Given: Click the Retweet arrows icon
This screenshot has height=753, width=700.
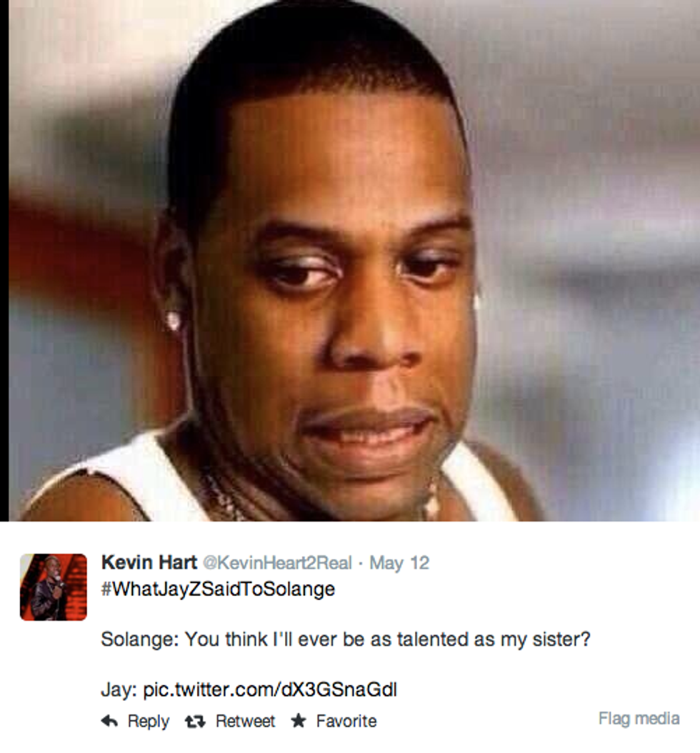Looking at the screenshot, I should [x=196, y=722].
